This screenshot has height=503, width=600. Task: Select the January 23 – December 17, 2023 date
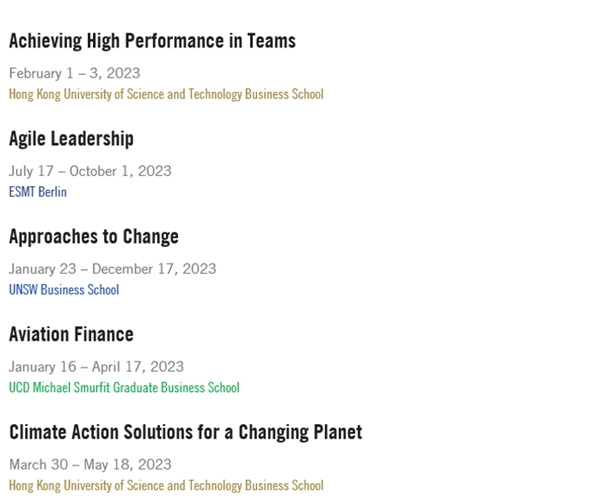click(x=112, y=269)
